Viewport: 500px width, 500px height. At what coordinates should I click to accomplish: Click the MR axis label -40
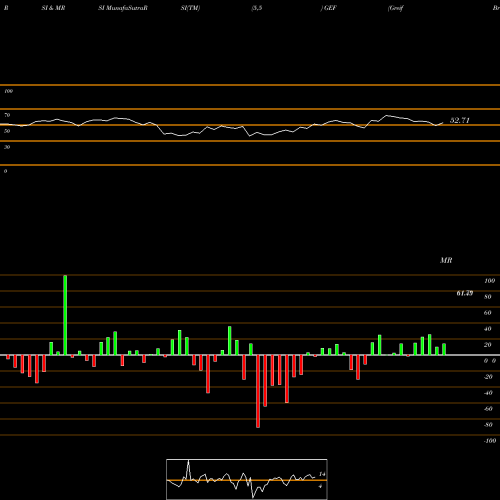488,393
